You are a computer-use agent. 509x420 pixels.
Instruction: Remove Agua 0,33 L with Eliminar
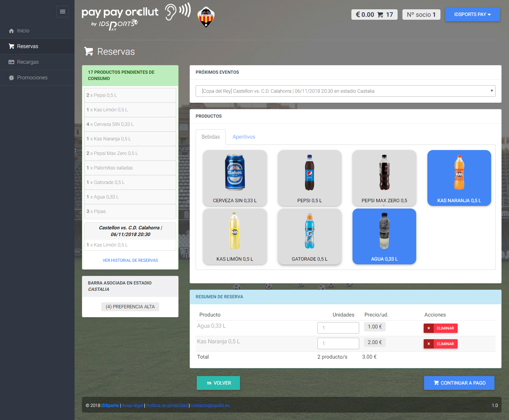(x=440, y=328)
